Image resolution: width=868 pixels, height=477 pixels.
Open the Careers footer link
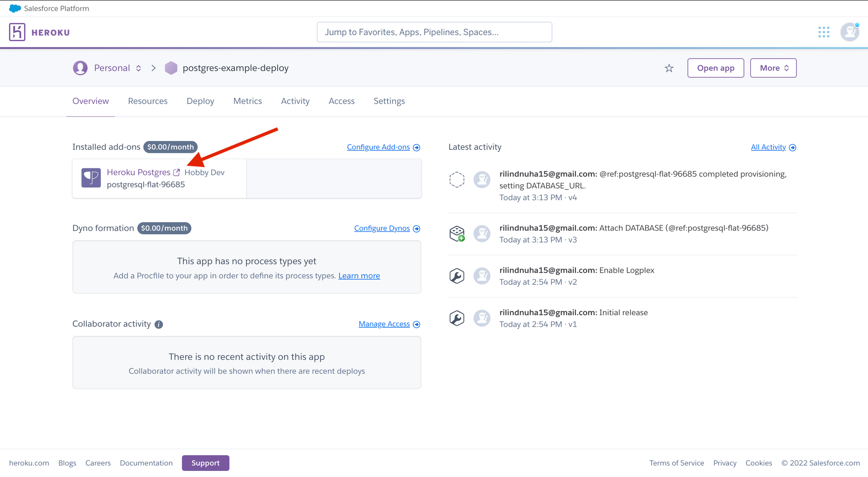(x=98, y=463)
